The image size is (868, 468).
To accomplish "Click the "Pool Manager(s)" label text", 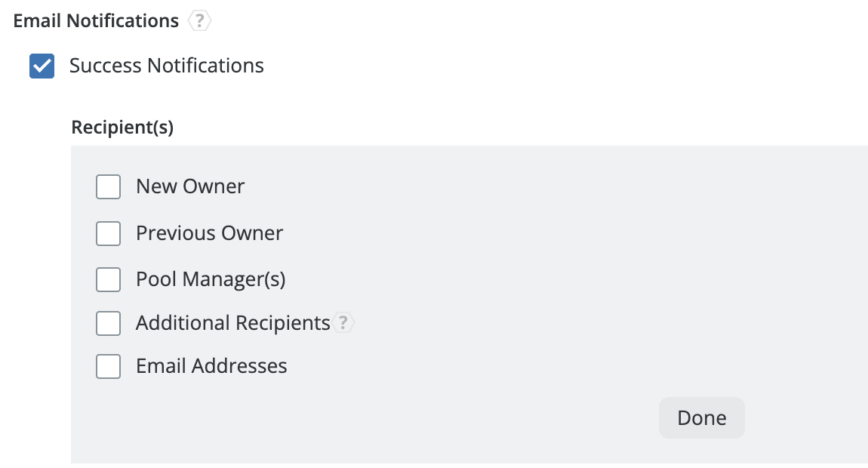I will click(211, 280).
